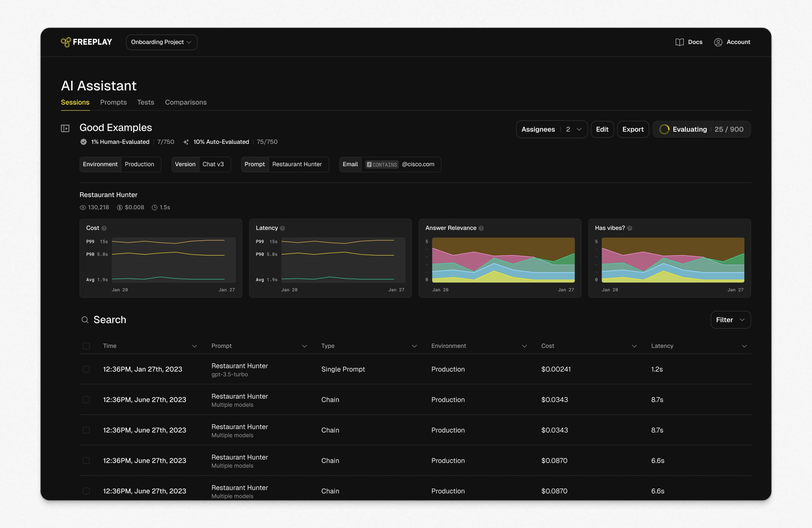Open the Comparisons tab
The image size is (812, 528).
(186, 103)
